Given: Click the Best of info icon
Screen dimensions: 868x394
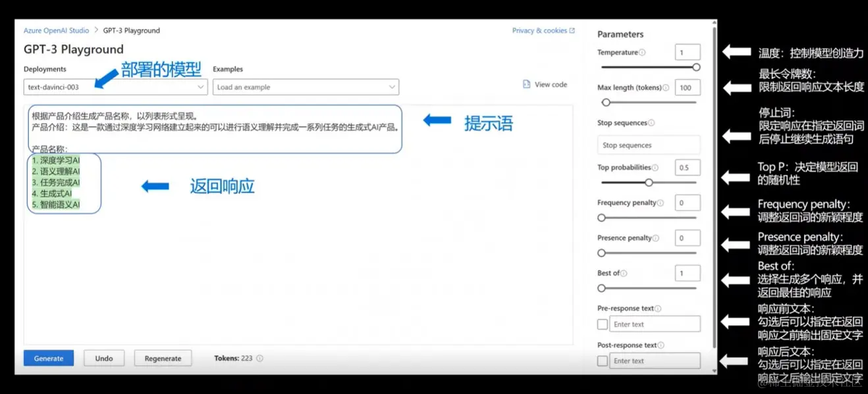Looking at the screenshot, I should click(x=624, y=274).
